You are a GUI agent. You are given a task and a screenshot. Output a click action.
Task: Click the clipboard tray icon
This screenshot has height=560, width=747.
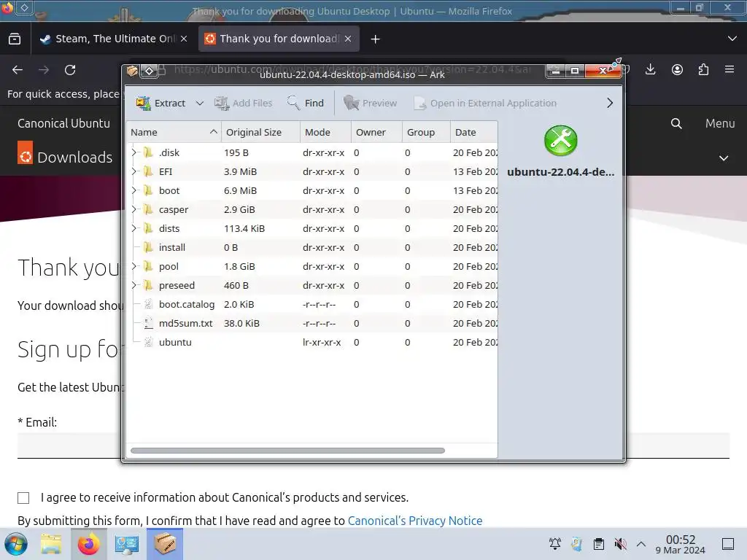pyautogui.click(x=599, y=544)
